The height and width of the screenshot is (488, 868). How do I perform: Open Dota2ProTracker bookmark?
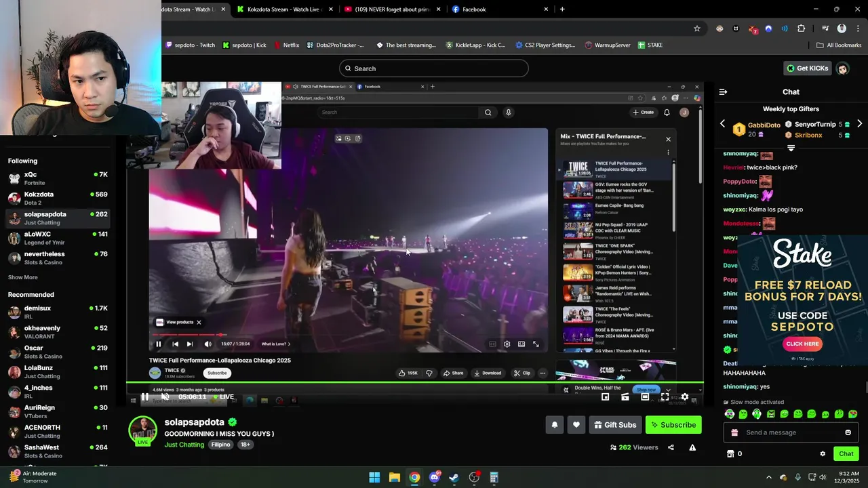[x=335, y=45]
